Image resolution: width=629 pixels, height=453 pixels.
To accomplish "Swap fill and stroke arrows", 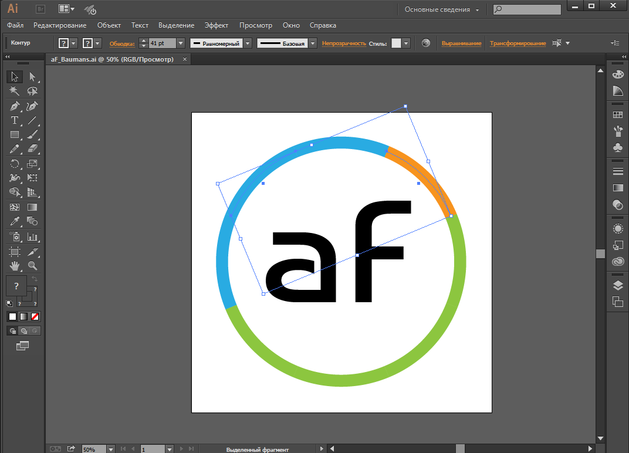I will pyautogui.click(x=34, y=279).
